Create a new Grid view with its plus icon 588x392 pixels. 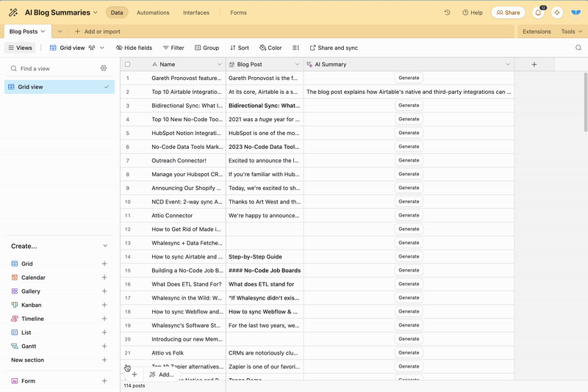point(104,264)
